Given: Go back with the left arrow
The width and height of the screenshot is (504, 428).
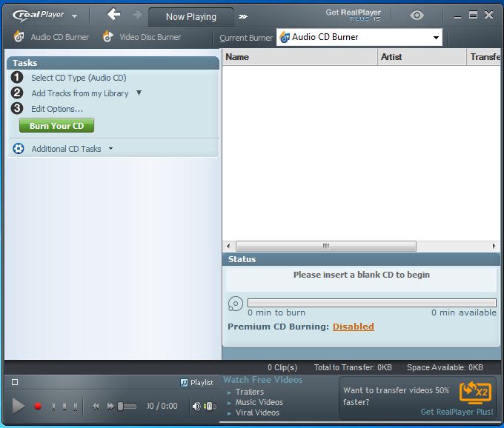Looking at the screenshot, I should click(x=114, y=15).
